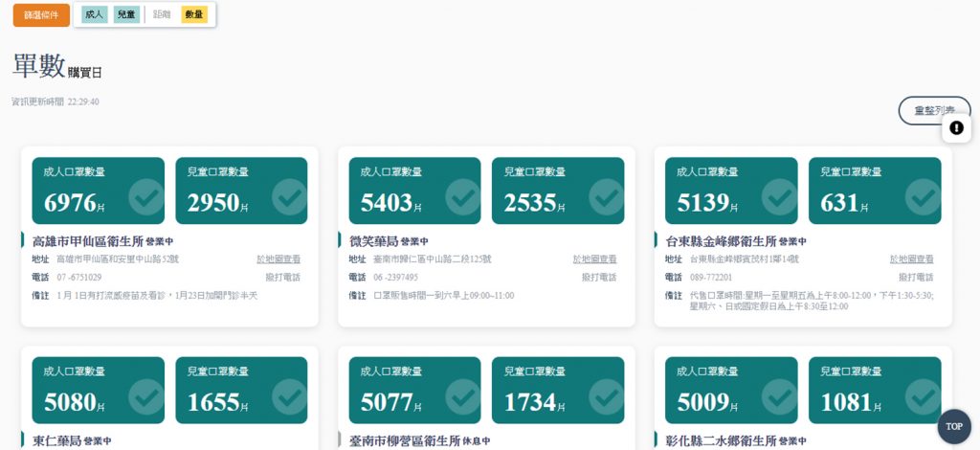Click checkmark icon on the 1081 child mask tile
Image resolution: width=980 pixels, height=450 pixels.
point(924,397)
